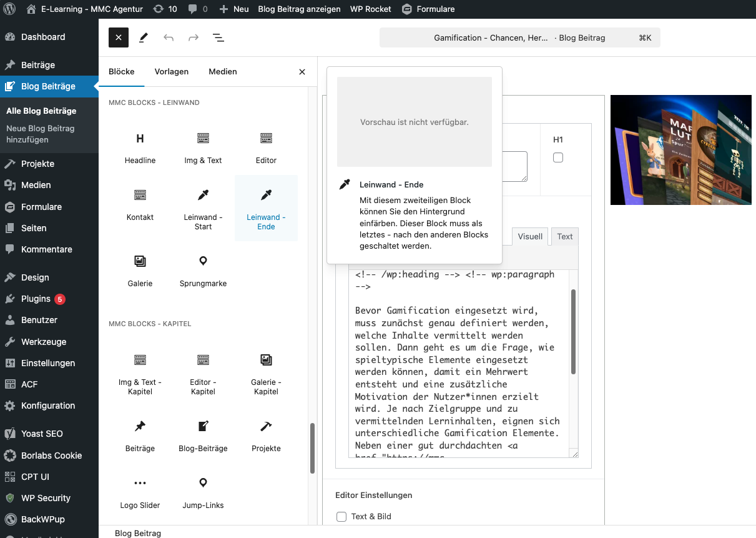Click the Gamification image thumbnail
This screenshot has height=538, width=756.
[680, 150]
